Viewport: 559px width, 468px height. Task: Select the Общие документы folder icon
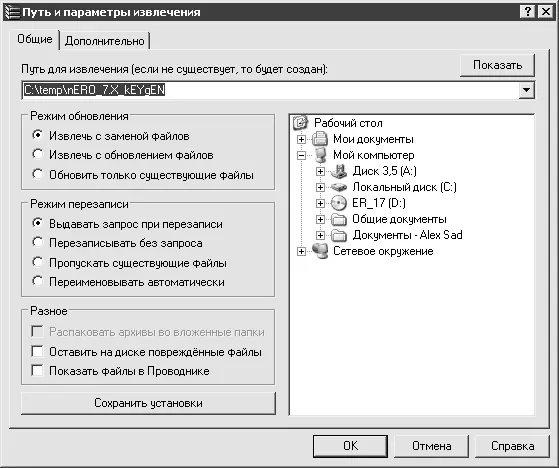pos(339,219)
